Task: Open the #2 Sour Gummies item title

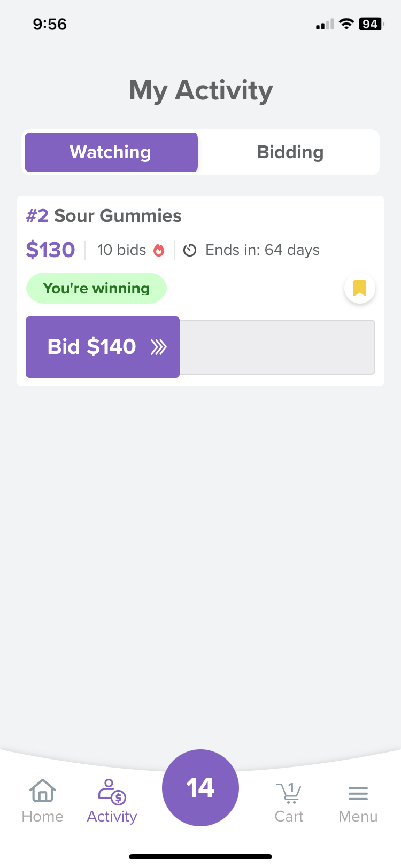Action: click(104, 216)
